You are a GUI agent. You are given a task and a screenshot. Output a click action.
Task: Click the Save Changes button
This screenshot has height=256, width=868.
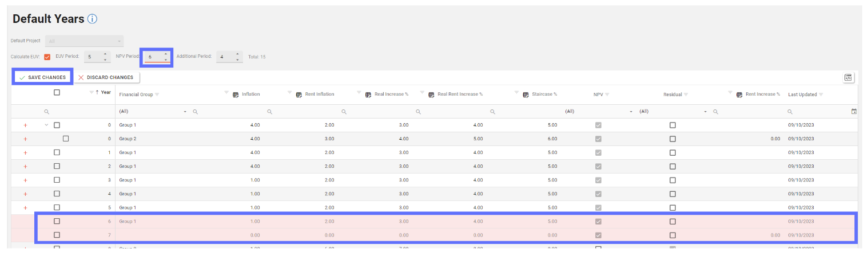coord(42,77)
